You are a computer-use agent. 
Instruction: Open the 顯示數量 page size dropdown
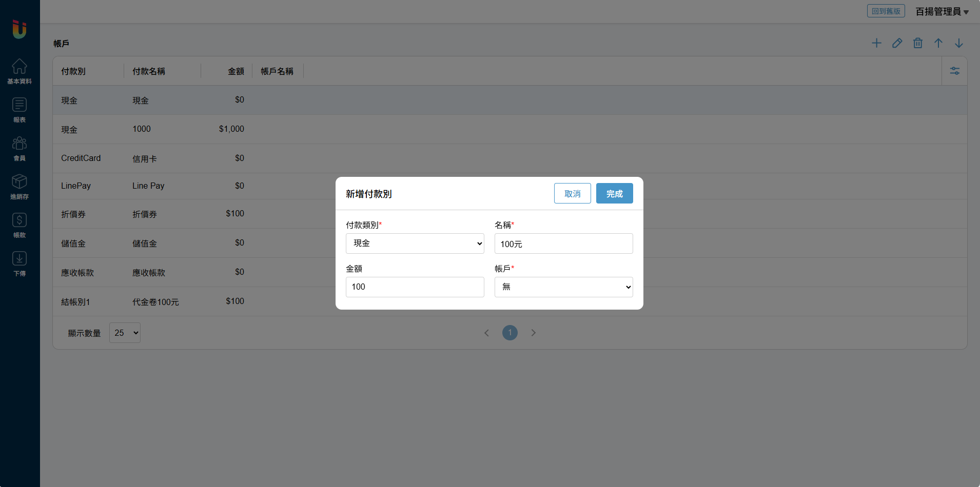pyautogui.click(x=125, y=333)
